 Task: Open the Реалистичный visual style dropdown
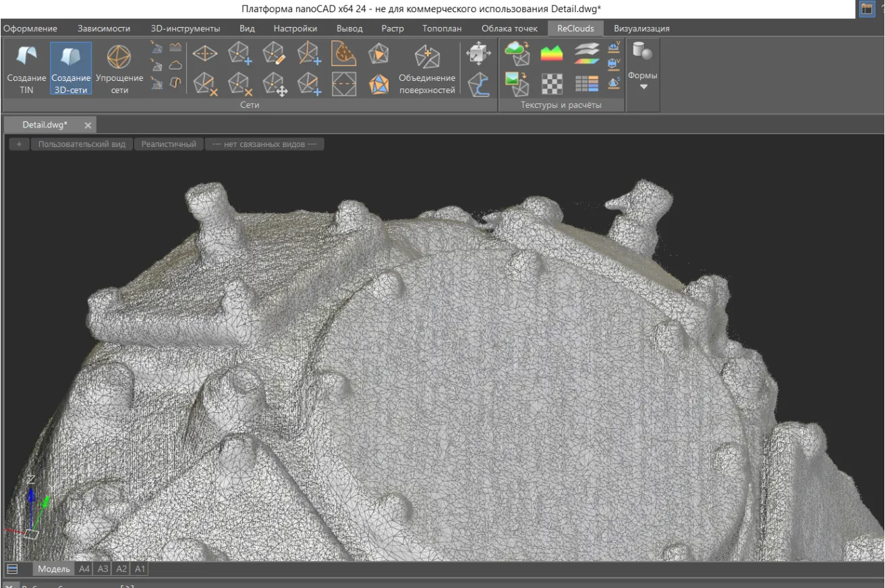(169, 144)
